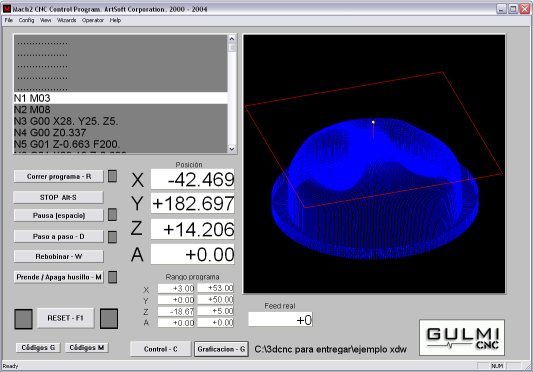533x372 pixels.
Task: Click the Feed real value field
Action: [280, 320]
